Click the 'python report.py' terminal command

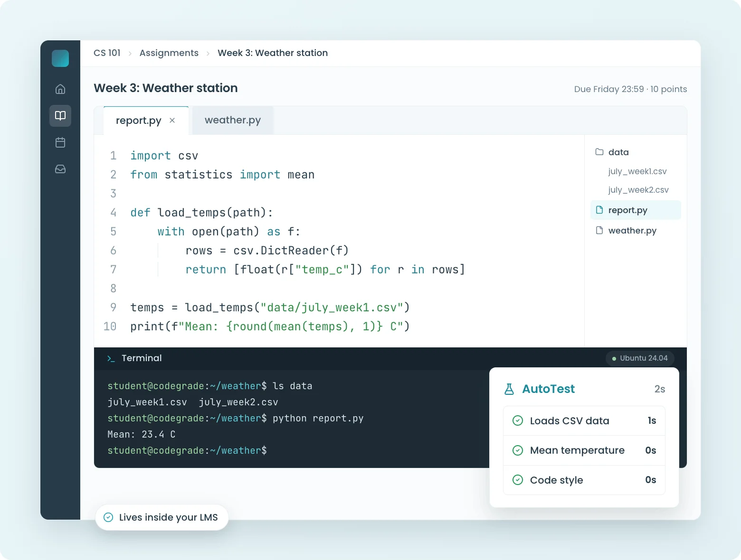(x=318, y=418)
